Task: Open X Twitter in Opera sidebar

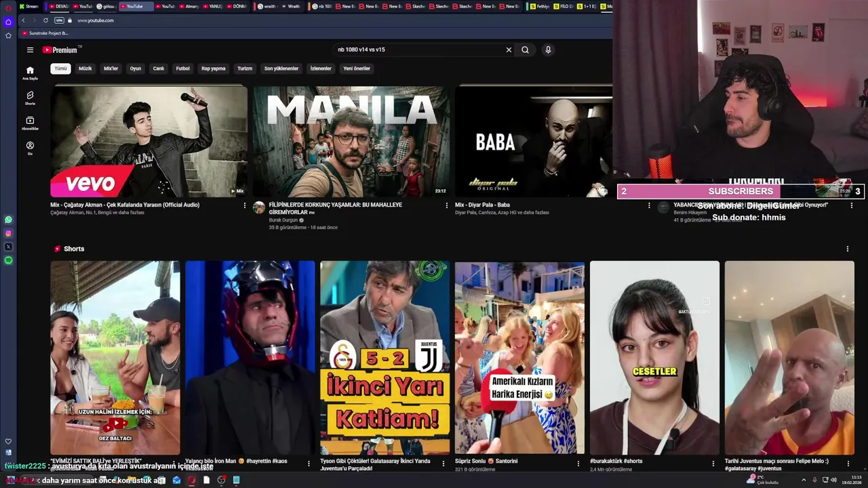Action: (8, 247)
